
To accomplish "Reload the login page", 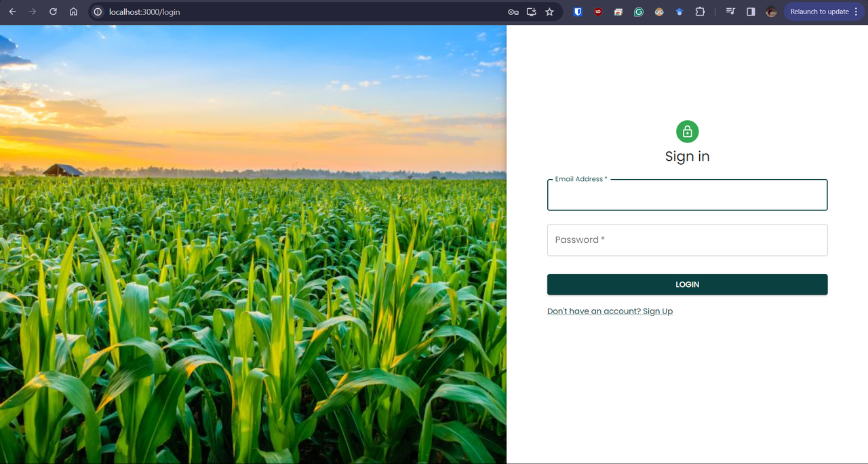I will pos(53,12).
